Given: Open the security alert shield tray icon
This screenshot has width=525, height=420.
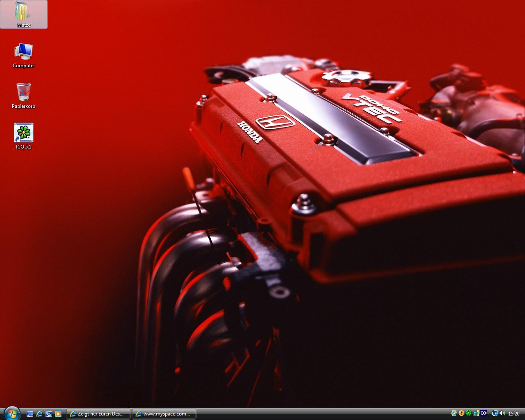Looking at the screenshot, I should (x=461, y=413).
